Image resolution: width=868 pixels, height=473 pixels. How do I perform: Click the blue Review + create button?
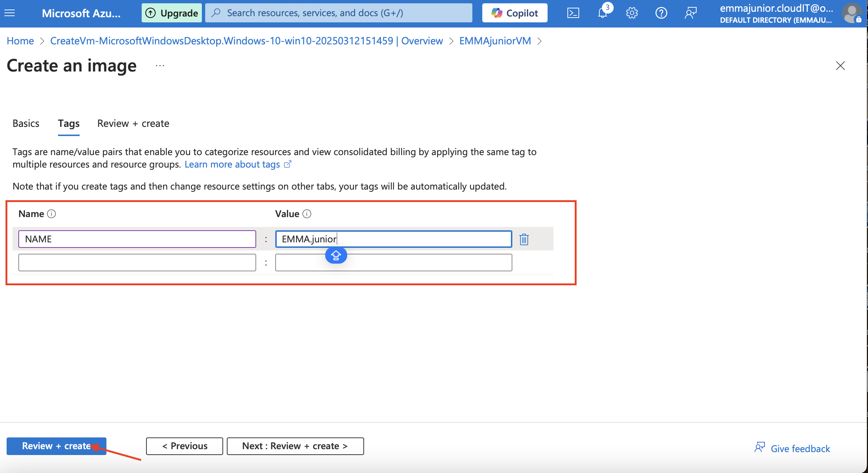[57, 446]
